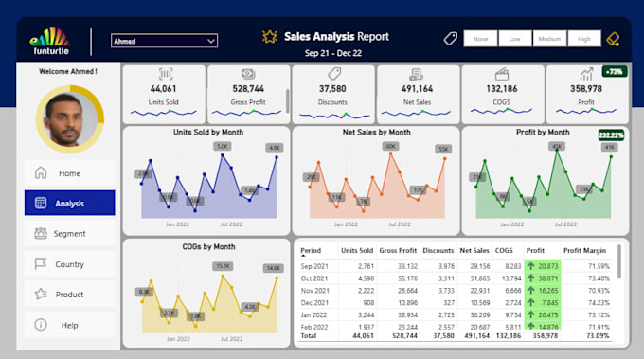Sort table by Net Sales header
The height and width of the screenshot is (359, 644).
474,251
